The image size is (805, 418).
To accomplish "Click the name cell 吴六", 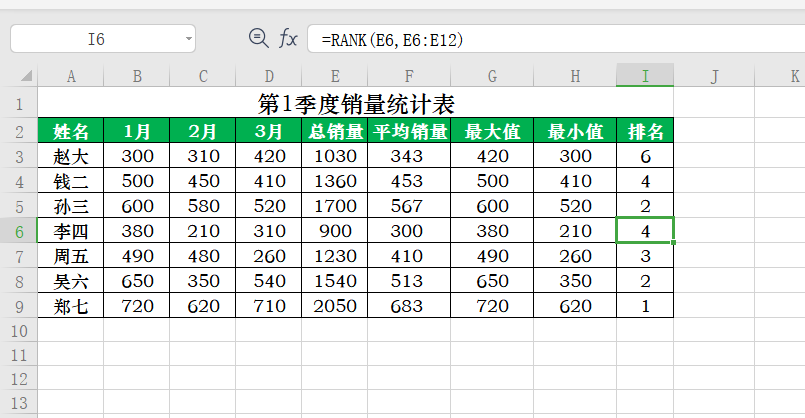I will 71,281.
